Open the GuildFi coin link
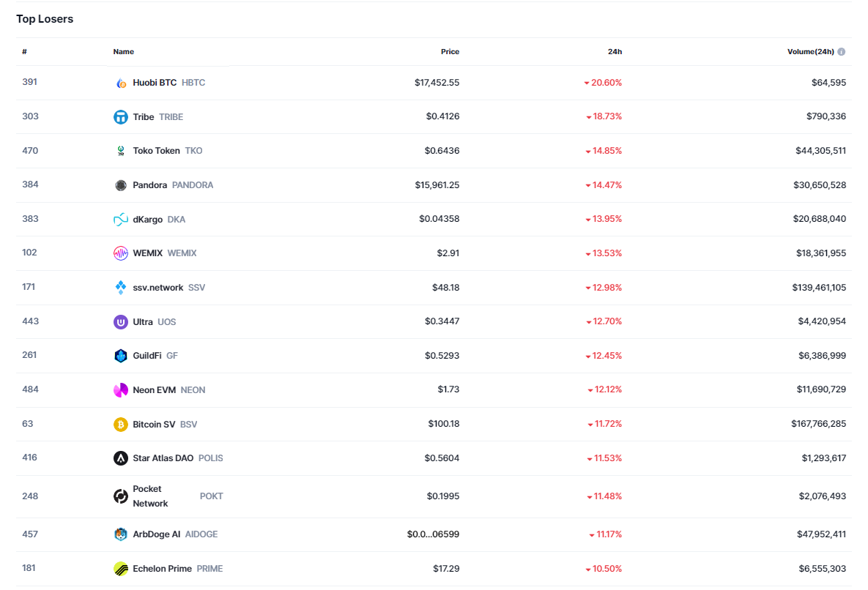Viewport: 868px width, 590px height. click(147, 356)
